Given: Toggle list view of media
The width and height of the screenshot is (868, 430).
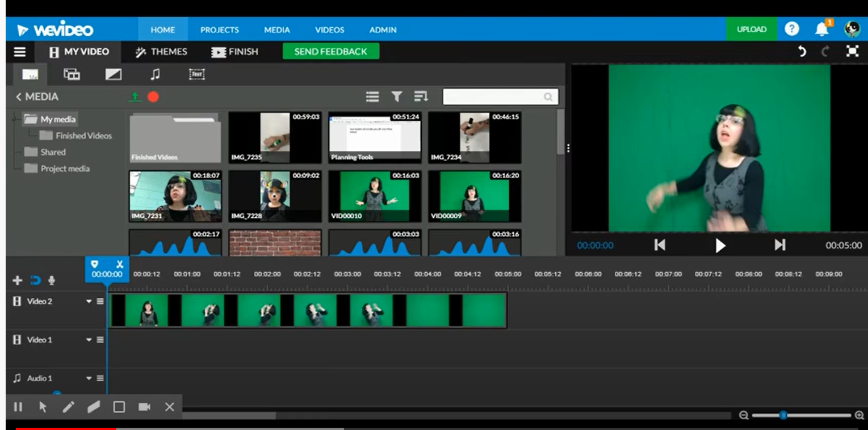Looking at the screenshot, I should [372, 97].
